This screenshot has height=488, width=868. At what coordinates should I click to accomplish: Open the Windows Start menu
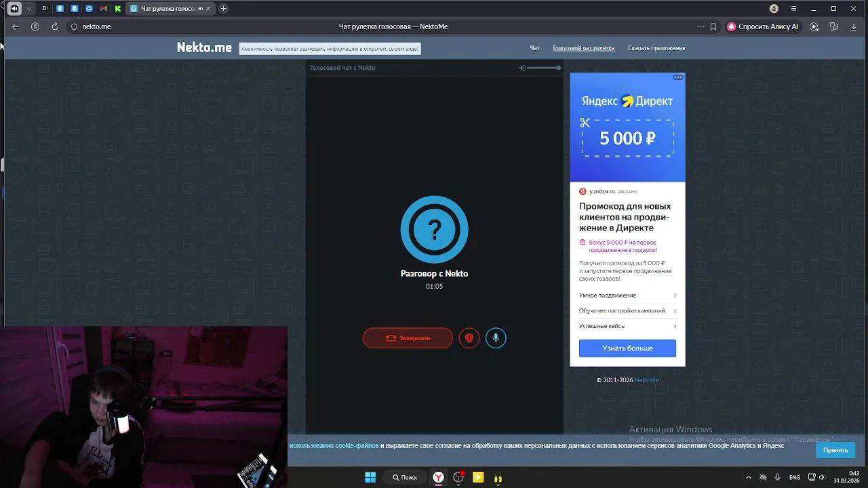[370, 477]
